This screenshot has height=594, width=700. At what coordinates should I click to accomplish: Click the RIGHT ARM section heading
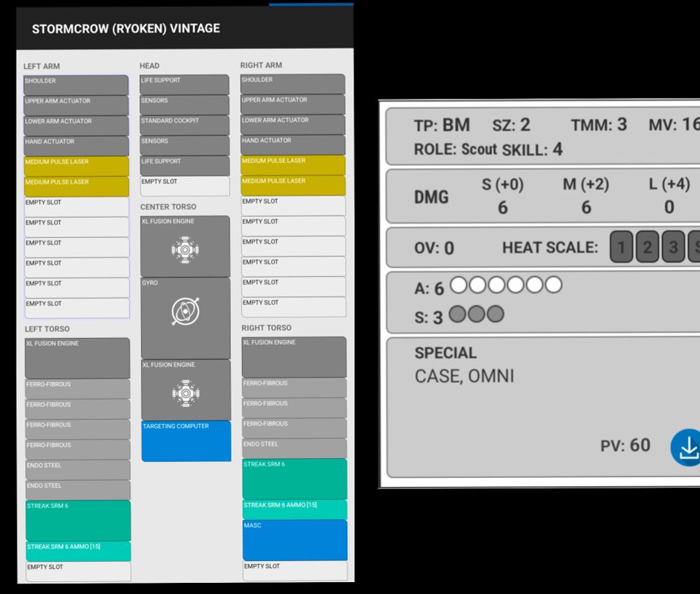tap(261, 65)
